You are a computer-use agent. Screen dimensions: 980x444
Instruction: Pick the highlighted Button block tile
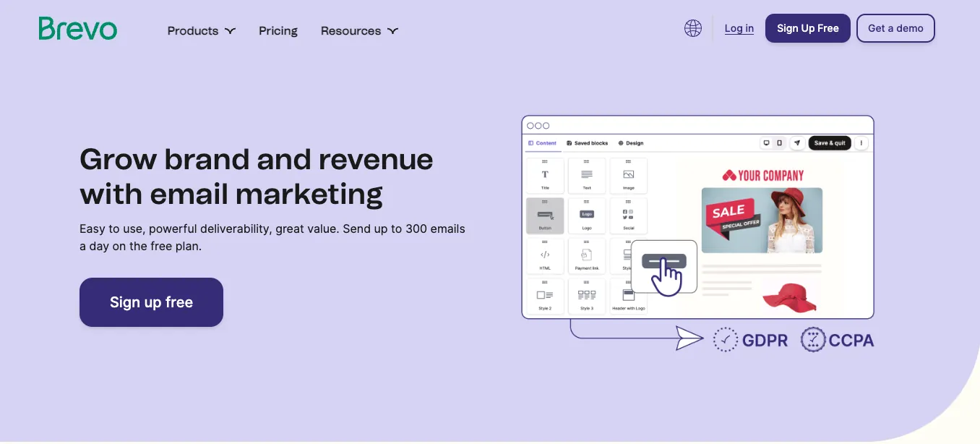[545, 215]
